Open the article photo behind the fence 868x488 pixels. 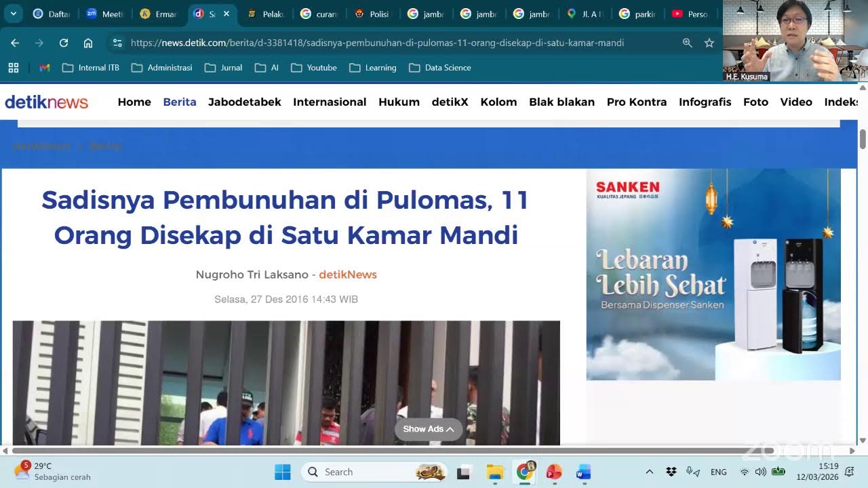point(286,383)
